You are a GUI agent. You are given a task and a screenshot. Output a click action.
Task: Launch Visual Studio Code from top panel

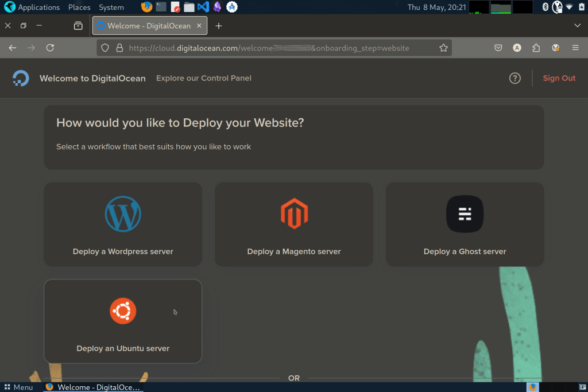[x=203, y=7]
